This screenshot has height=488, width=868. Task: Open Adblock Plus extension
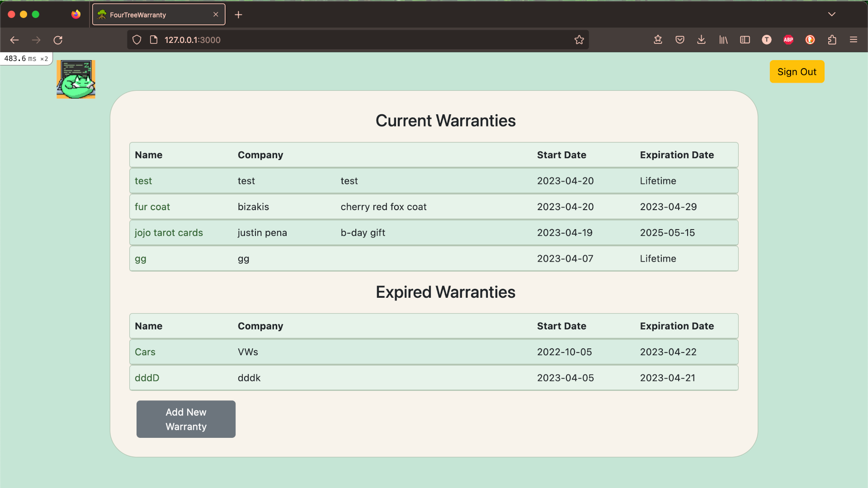(x=788, y=40)
